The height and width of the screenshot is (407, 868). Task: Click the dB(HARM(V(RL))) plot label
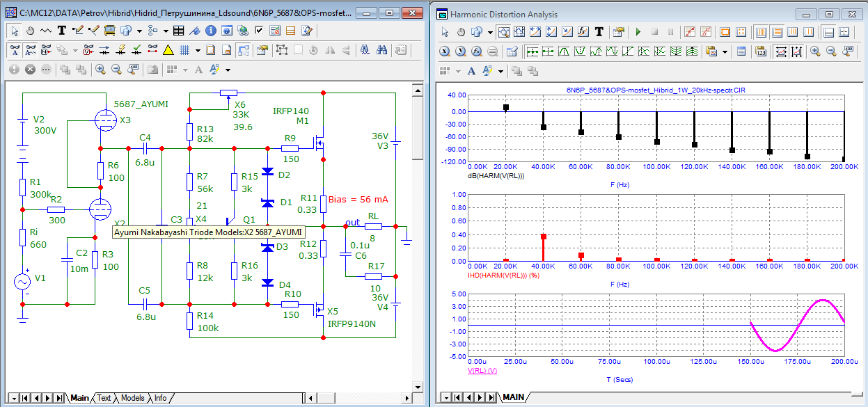pyautogui.click(x=498, y=175)
